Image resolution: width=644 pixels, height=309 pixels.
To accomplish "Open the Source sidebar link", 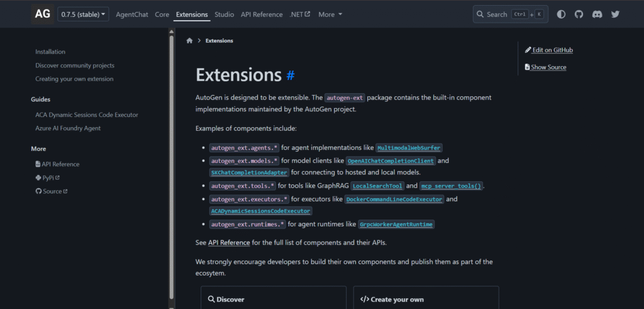I will pyautogui.click(x=52, y=191).
